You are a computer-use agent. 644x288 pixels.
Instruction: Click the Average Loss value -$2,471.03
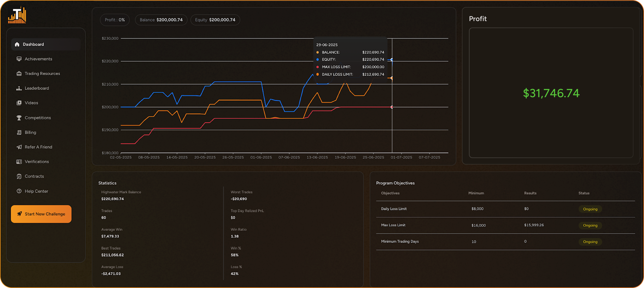[111, 274]
